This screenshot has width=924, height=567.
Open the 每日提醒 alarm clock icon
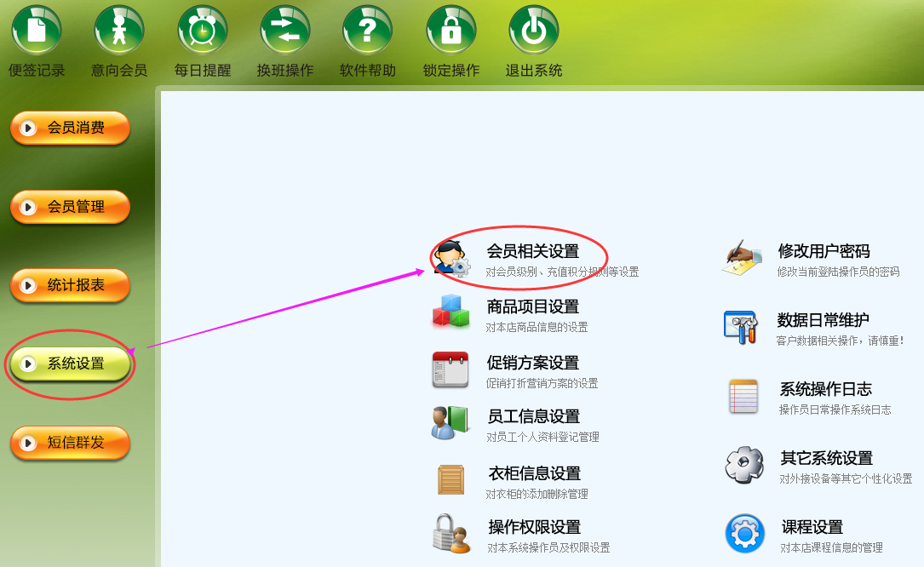[203, 30]
